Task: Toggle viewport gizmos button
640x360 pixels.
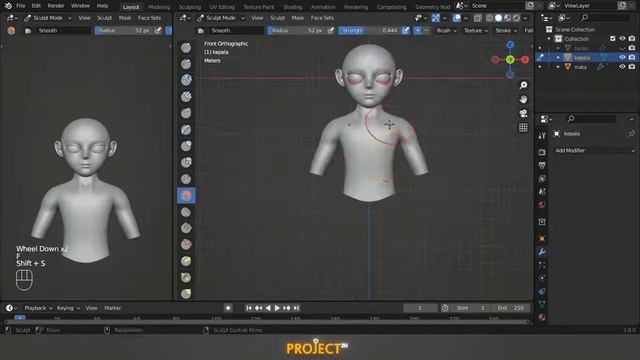Action: (x=436, y=18)
